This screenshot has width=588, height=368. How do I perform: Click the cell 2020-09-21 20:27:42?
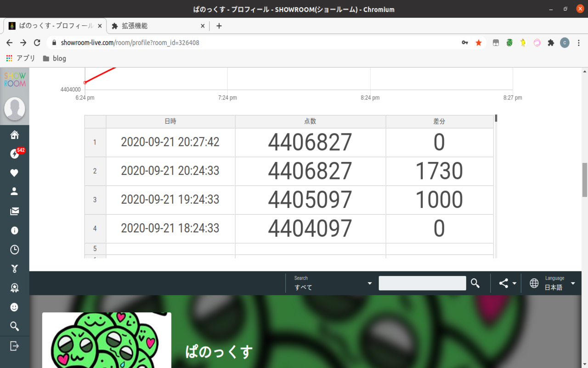tap(170, 142)
